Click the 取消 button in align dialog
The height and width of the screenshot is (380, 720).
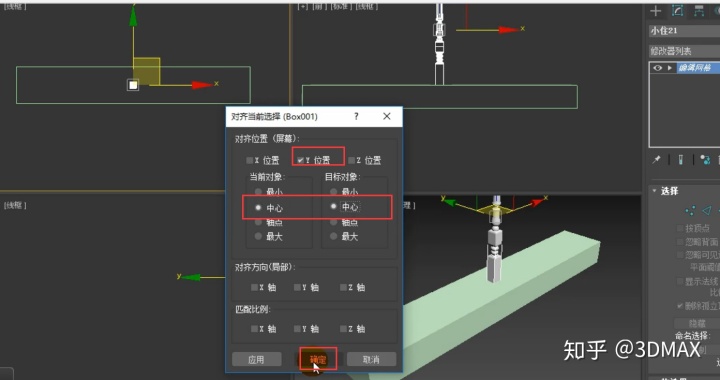point(371,359)
